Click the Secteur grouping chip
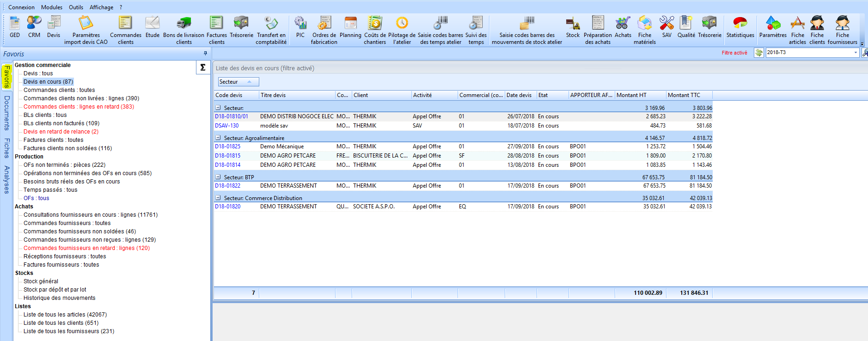Viewport: 868px width, 341px height. point(238,82)
